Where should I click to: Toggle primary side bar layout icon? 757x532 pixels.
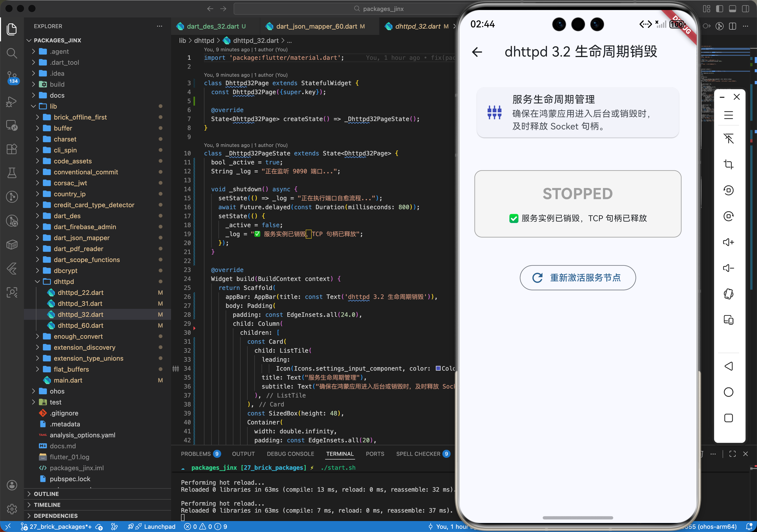pyautogui.click(x=719, y=9)
